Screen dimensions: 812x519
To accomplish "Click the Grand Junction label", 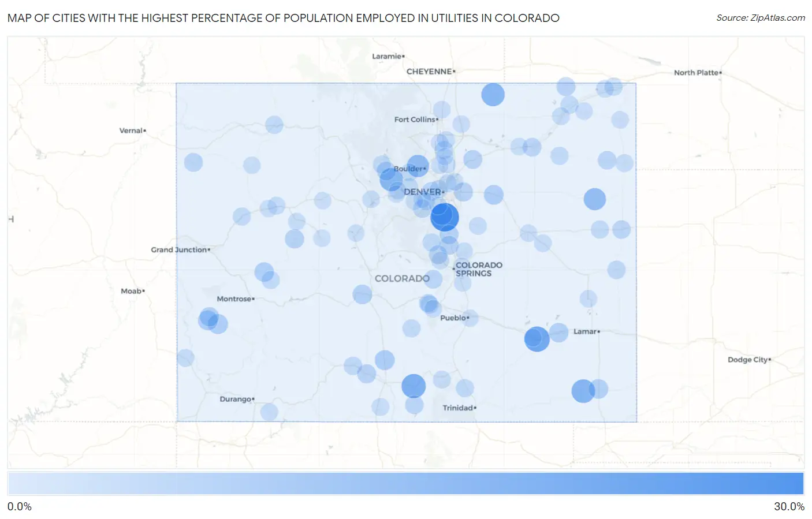I will pyautogui.click(x=179, y=250).
